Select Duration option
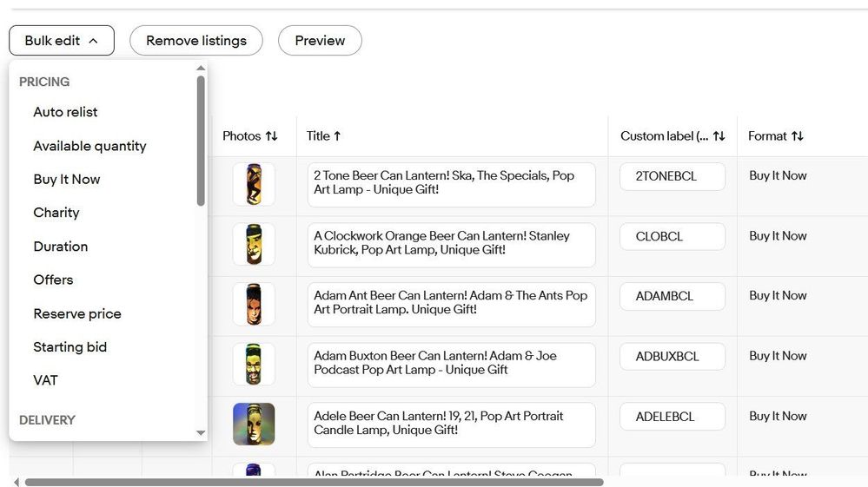This screenshot has height=487, width=868. click(x=60, y=247)
